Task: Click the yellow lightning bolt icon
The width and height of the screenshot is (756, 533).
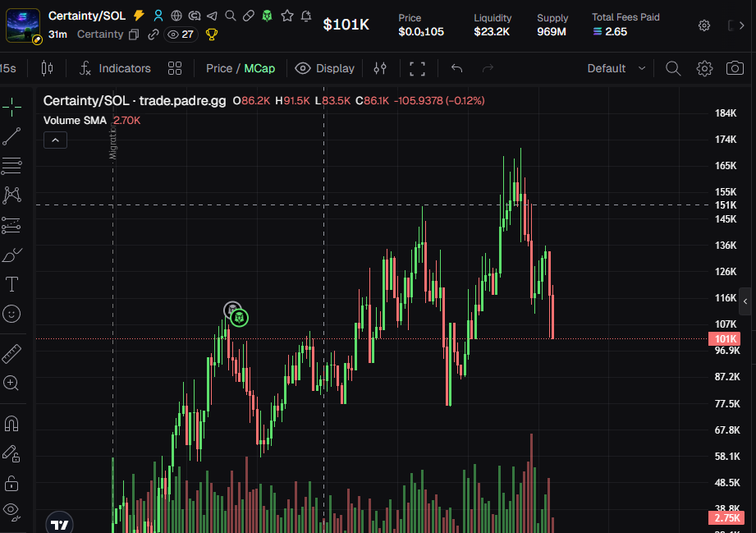Action: [139, 16]
